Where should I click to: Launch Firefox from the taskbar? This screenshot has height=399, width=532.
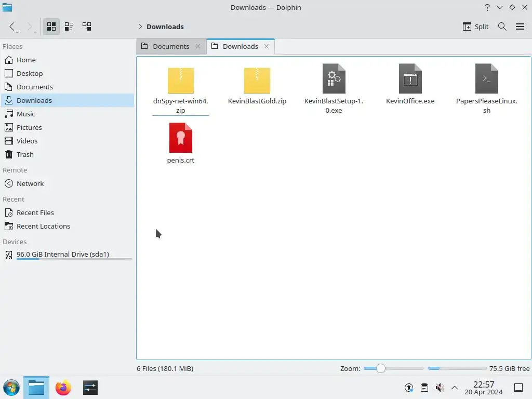(x=63, y=388)
